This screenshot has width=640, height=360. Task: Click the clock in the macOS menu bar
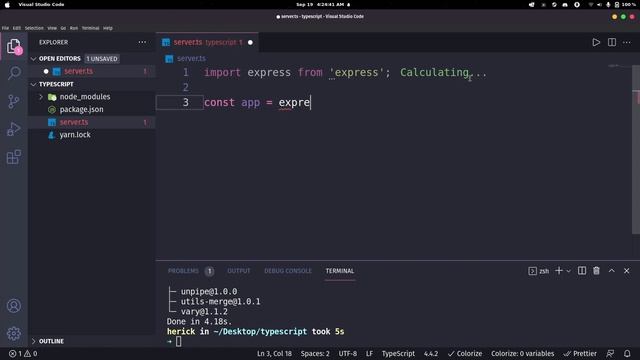tap(320, 4)
